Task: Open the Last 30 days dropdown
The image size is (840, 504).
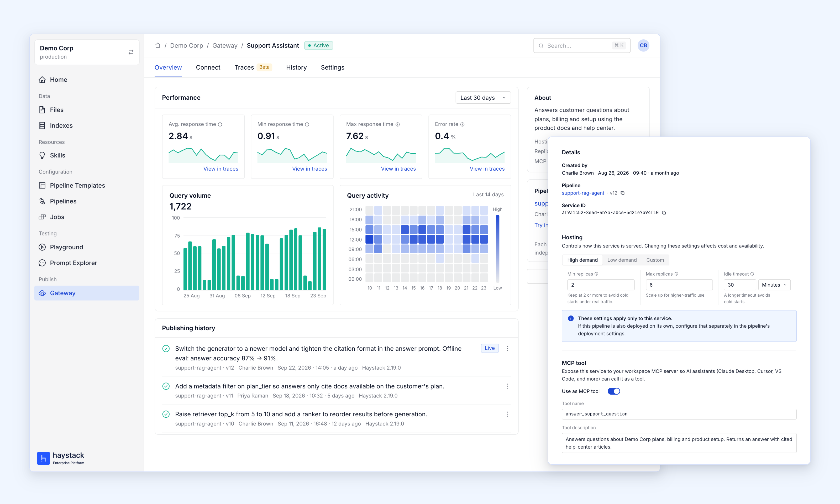Action: (483, 97)
